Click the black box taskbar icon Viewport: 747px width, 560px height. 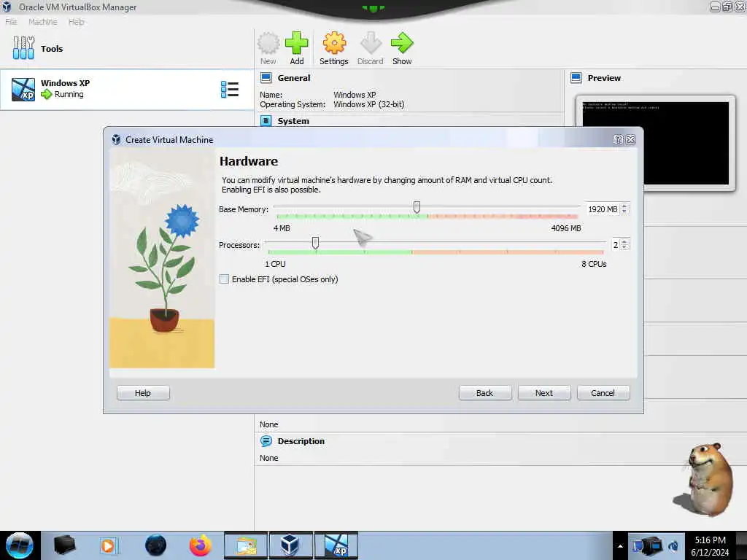(64, 545)
